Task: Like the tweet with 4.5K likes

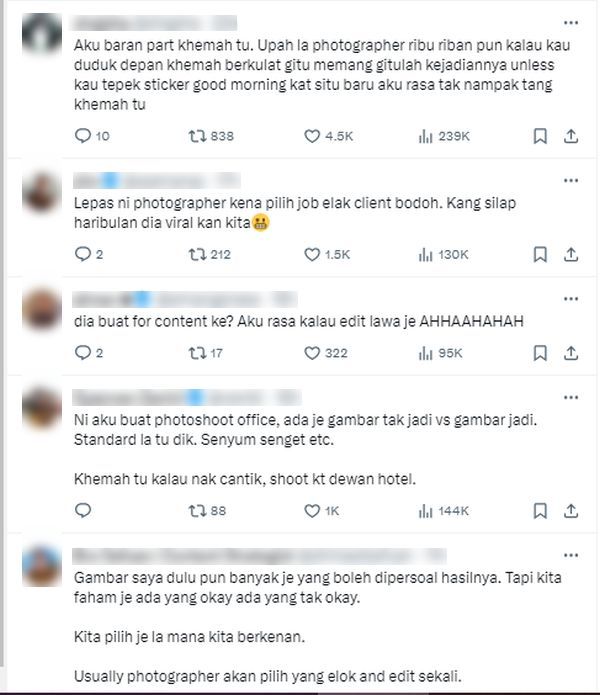Action: (328, 136)
